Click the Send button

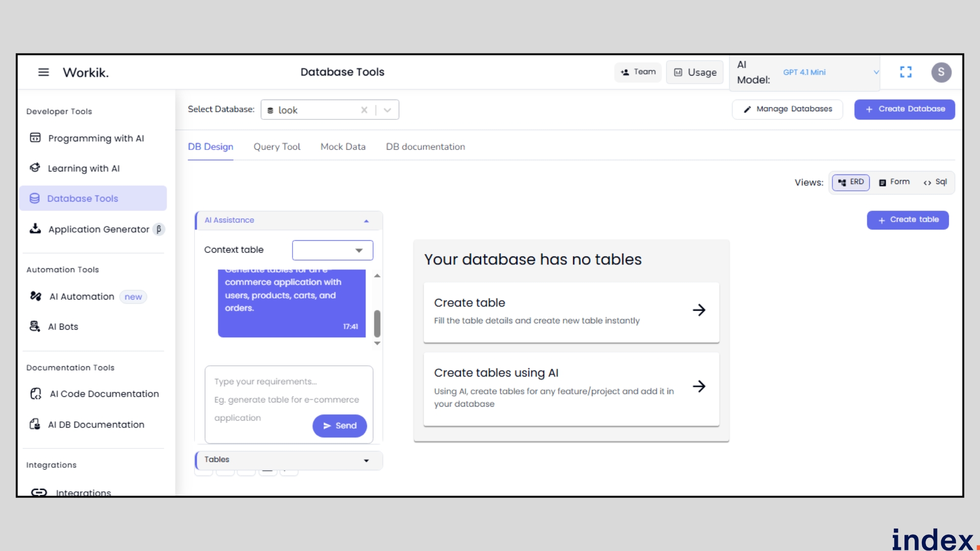coord(339,426)
